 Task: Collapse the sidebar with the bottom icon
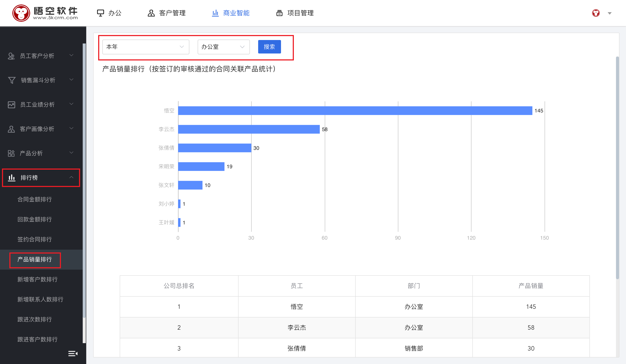tap(73, 353)
